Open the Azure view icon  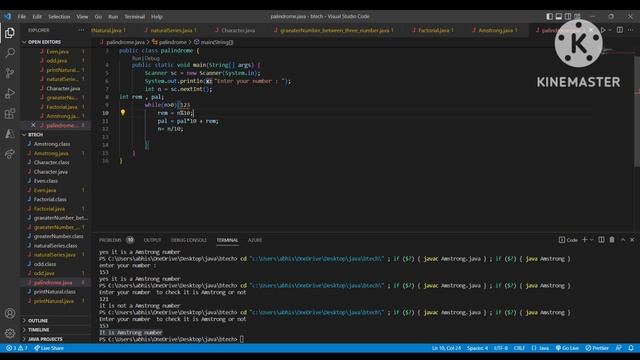[x=10, y=134]
